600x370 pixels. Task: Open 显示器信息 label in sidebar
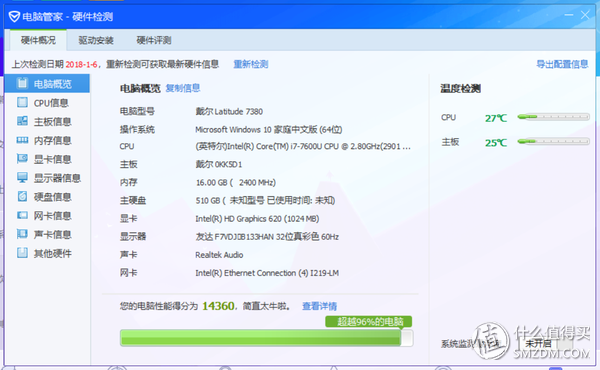coord(57,178)
